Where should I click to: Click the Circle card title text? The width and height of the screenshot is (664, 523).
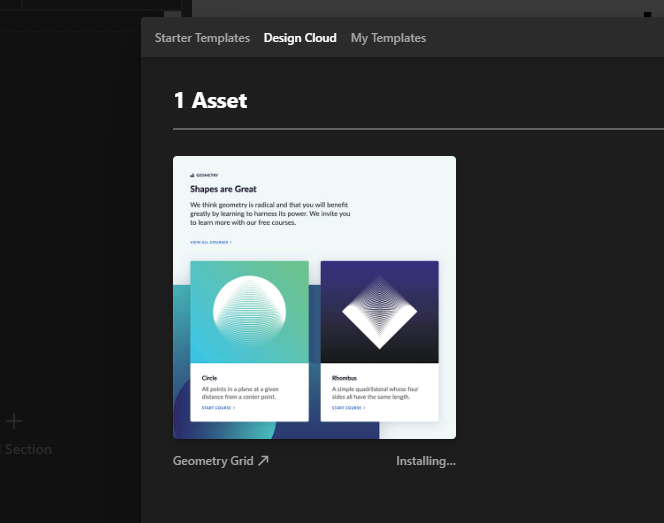point(209,378)
